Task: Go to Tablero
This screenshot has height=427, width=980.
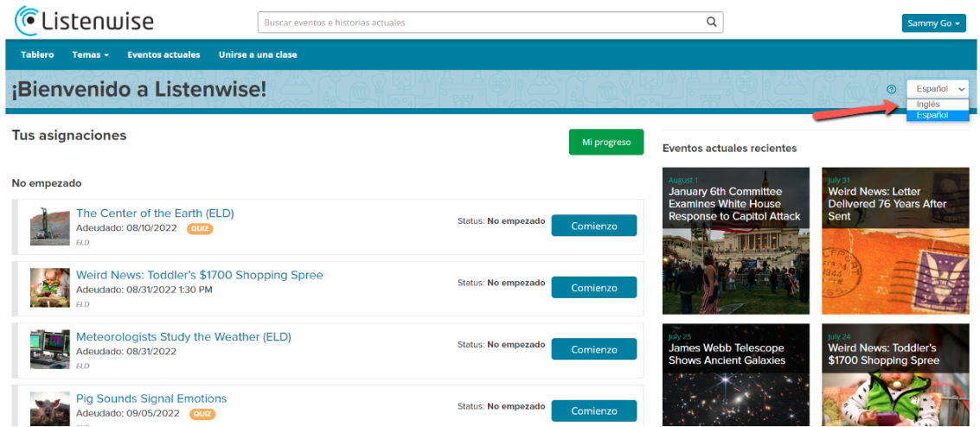Action: point(37,55)
